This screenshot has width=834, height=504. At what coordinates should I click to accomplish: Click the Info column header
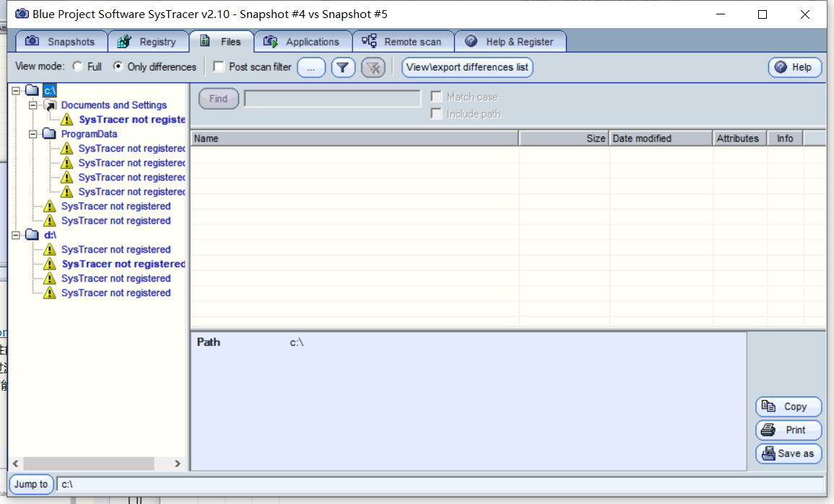click(785, 138)
